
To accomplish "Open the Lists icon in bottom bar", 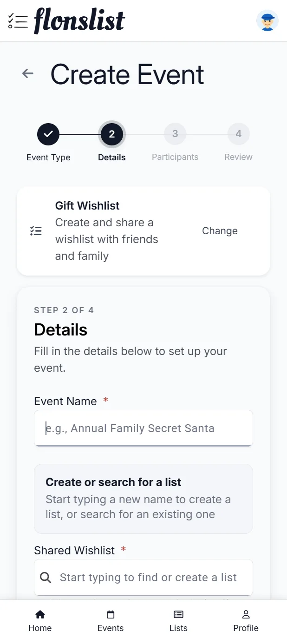I will coord(178,615).
